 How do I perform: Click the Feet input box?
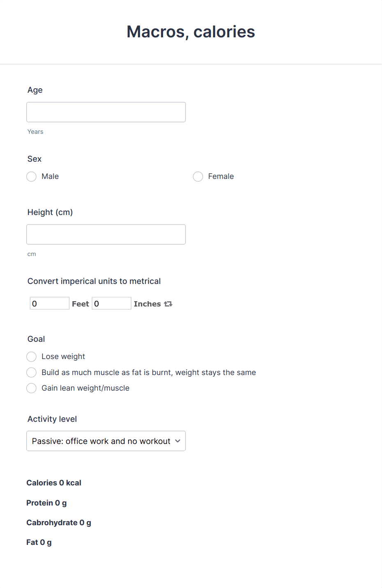(x=49, y=303)
